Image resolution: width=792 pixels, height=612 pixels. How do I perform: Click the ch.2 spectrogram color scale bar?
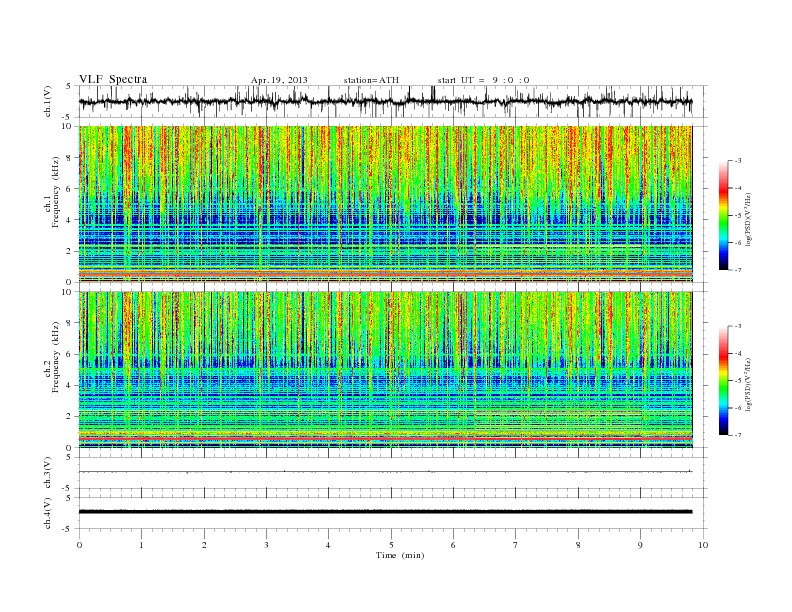pos(723,380)
